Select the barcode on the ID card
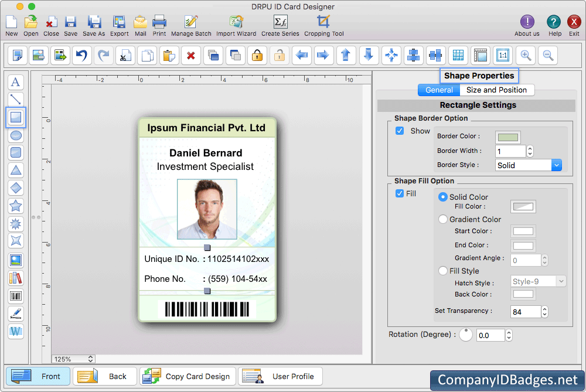This screenshot has height=392, width=586. [207, 309]
